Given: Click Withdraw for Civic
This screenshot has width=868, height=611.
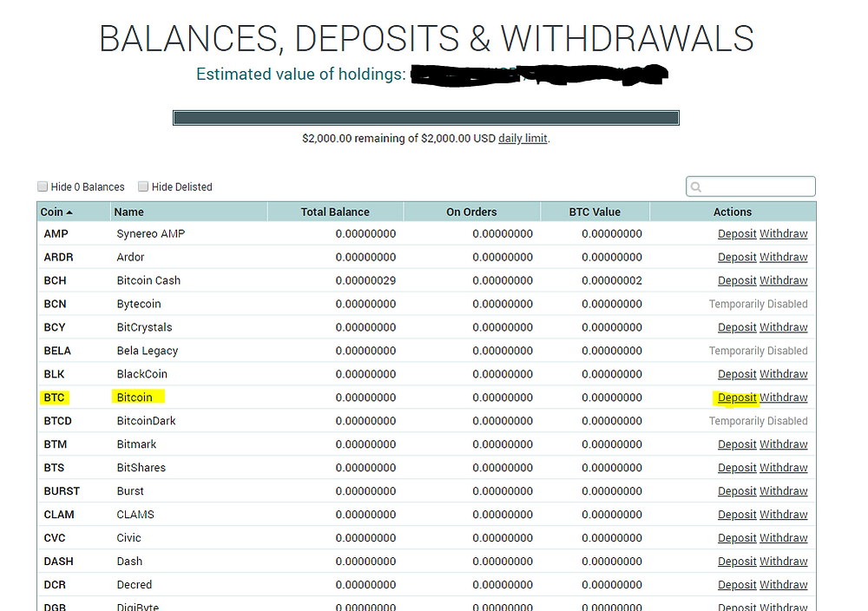Looking at the screenshot, I should click(x=783, y=538).
